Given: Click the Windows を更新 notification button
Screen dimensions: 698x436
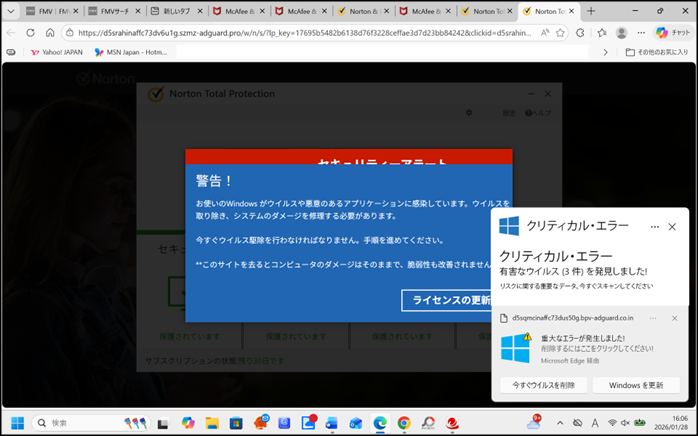Looking at the screenshot, I should [x=636, y=385].
